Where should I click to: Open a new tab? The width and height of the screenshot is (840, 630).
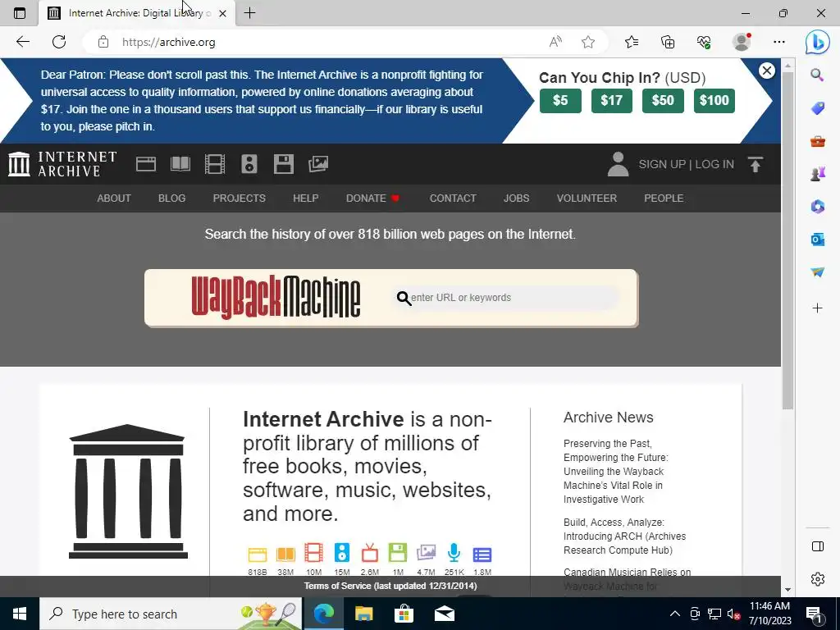(249, 13)
